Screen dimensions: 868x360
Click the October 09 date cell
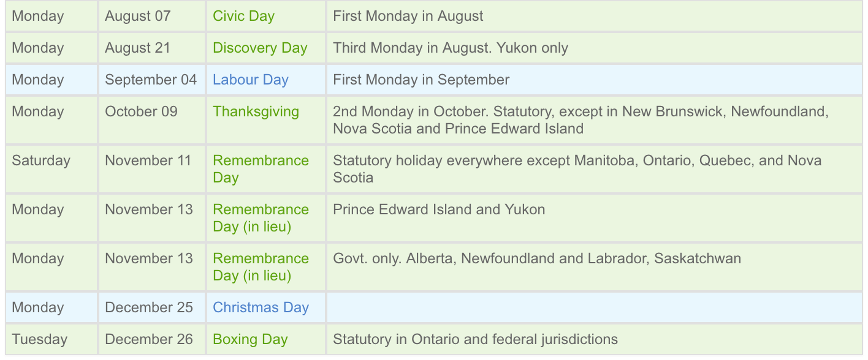(x=141, y=111)
